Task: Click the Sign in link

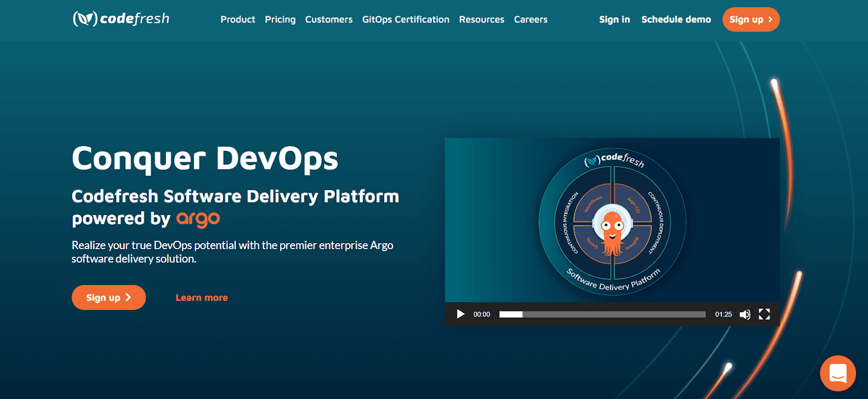Action: (x=615, y=20)
